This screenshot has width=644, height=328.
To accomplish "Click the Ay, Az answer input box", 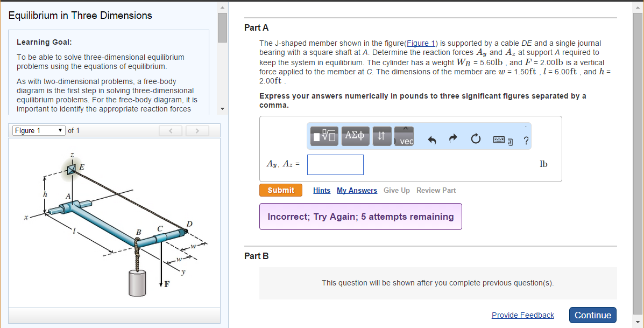I will [x=335, y=164].
